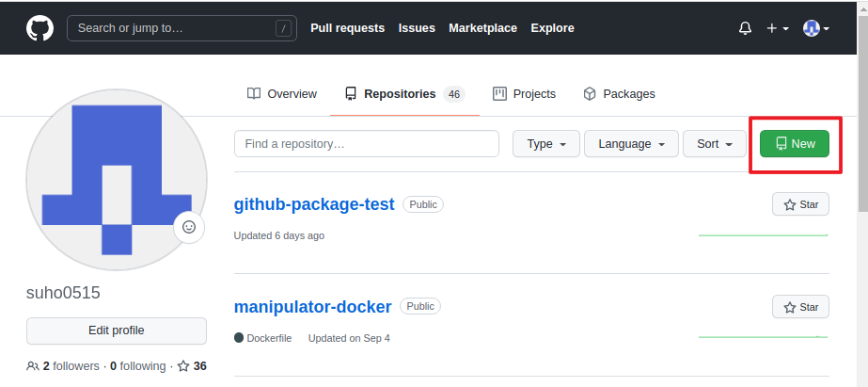868x387 pixels.
Task: Switch to the Overview tab
Action: pos(282,94)
